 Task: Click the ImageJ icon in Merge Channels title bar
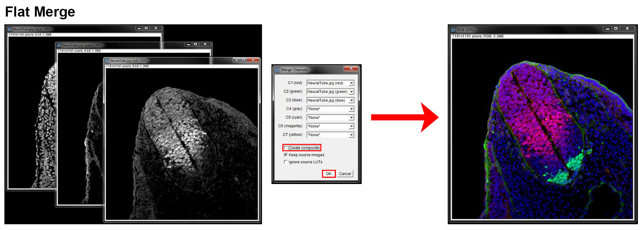[277, 70]
